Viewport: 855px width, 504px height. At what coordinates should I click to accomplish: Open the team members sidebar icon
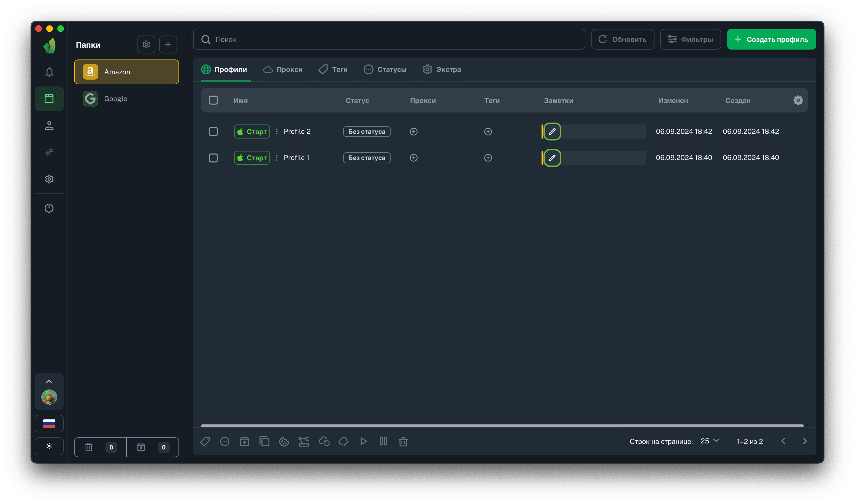(x=49, y=126)
